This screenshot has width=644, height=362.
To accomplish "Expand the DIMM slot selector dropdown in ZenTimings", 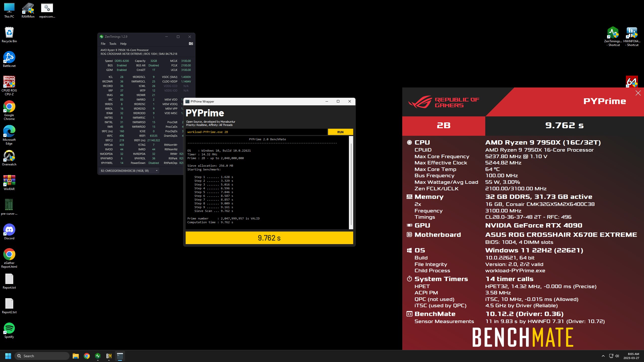I will 129,171.
